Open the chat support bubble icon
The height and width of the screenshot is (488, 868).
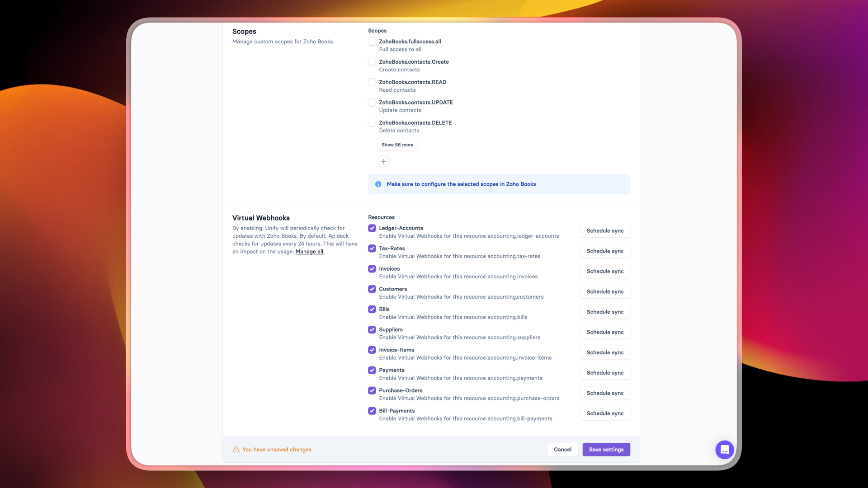(724, 450)
